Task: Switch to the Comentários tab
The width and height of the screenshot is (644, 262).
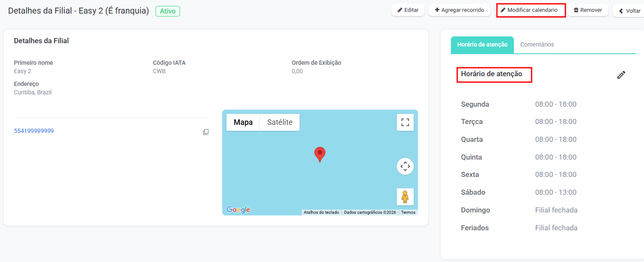Action: [537, 44]
